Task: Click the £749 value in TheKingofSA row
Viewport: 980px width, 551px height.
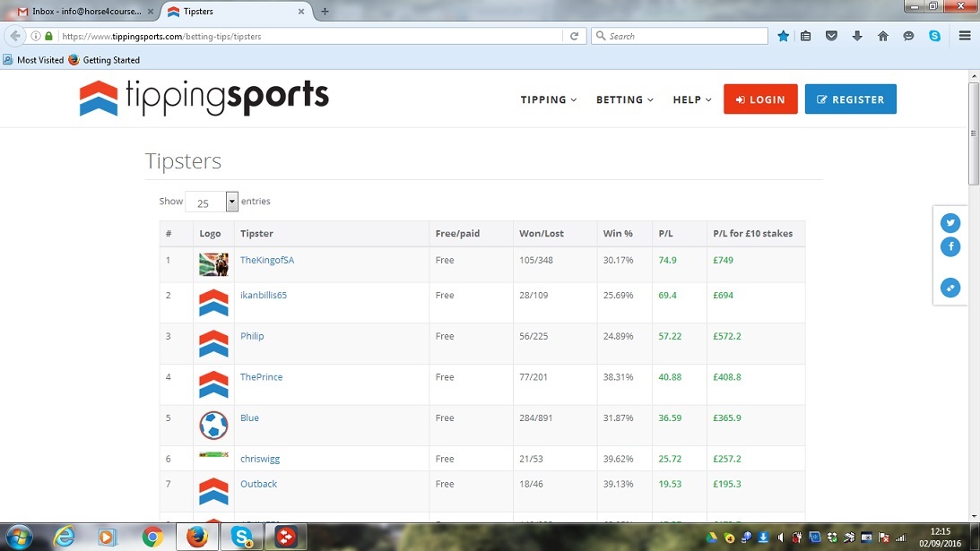Action: [x=724, y=260]
